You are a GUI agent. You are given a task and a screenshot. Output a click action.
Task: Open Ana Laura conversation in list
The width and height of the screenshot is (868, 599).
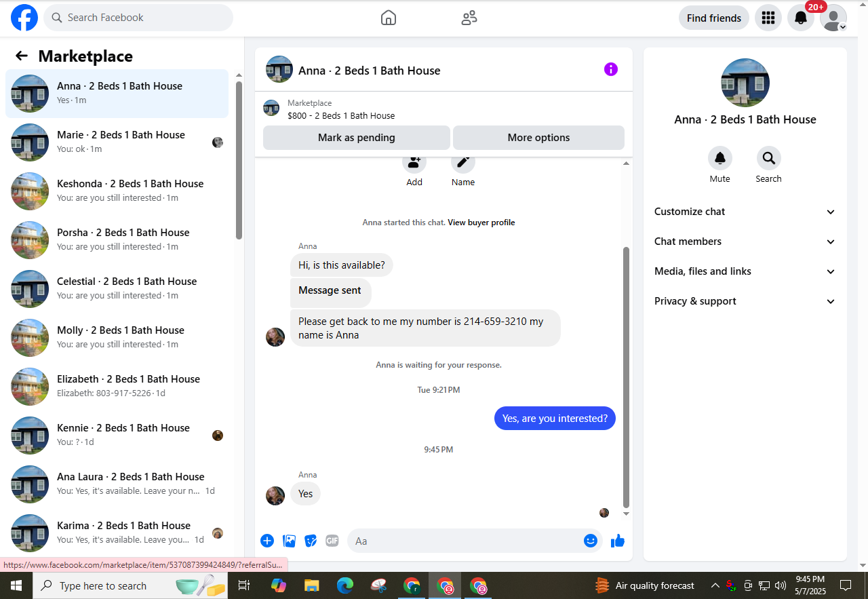point(117,484)
